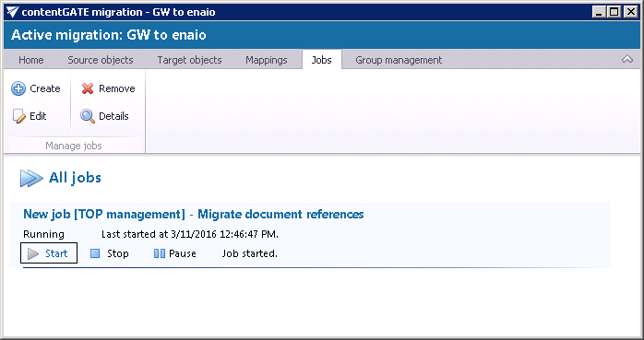Click the Start play triangle icon
The height and width of the screenshot is (340, 644).
33,253
